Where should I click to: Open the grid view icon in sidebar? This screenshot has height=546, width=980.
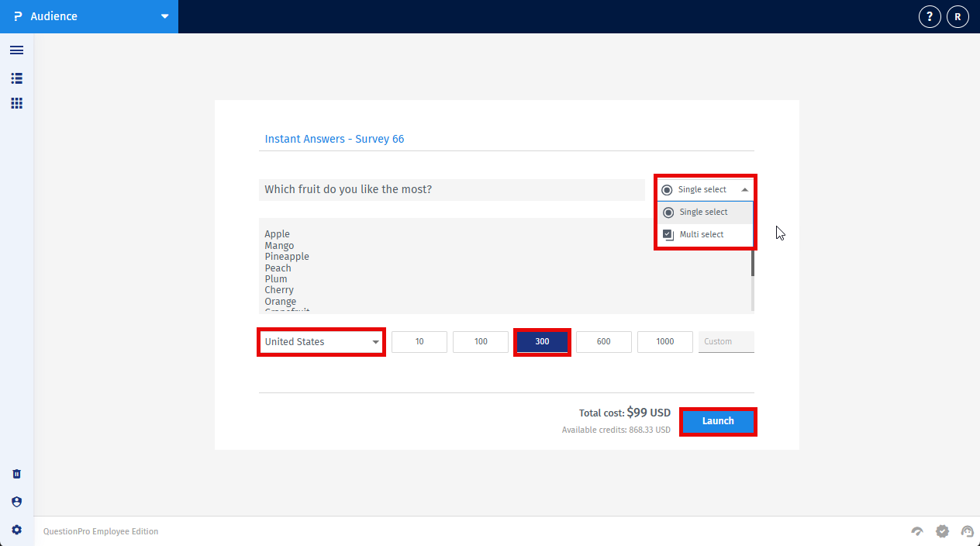[x=16, y=102]
